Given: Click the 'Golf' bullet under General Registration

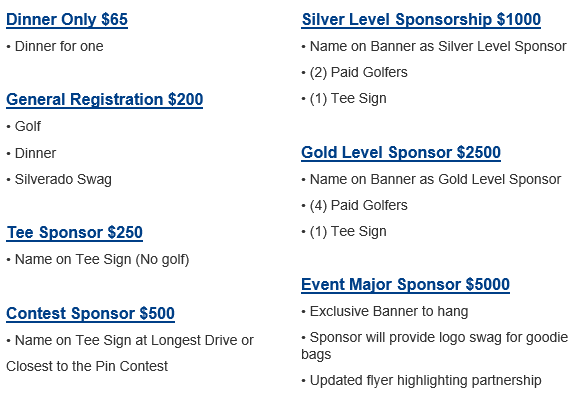Looking at the screenshot, I should [28, 127].
